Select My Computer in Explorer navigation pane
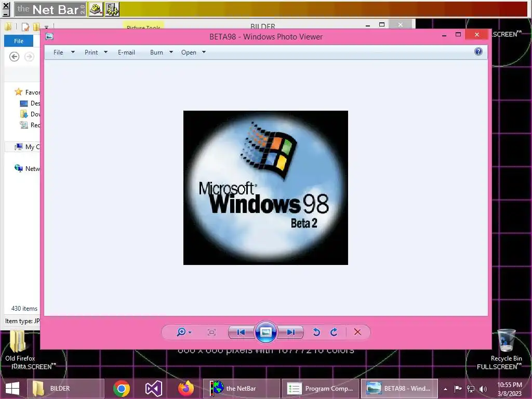 pyautogui.click(x=27, y=147)
